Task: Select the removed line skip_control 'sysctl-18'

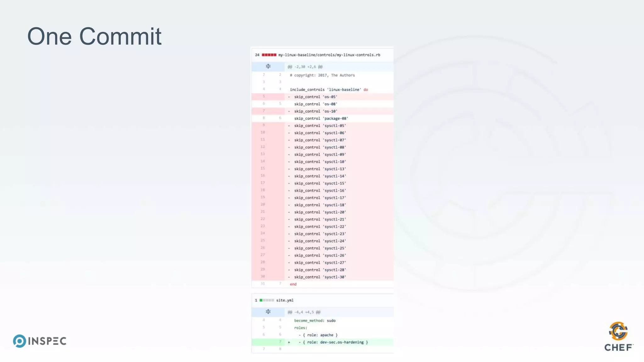Action: [x=322, y=205]
